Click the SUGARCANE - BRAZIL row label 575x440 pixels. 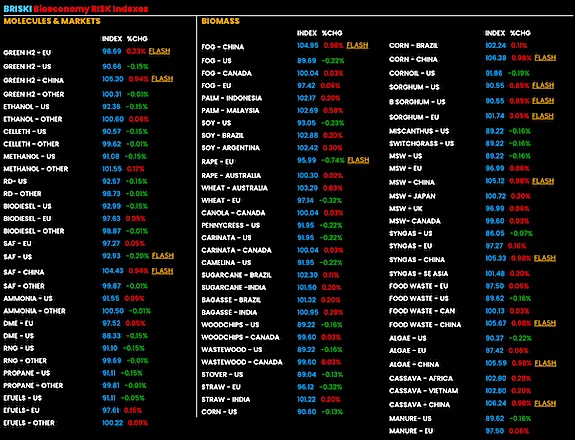tap(237, 275)
